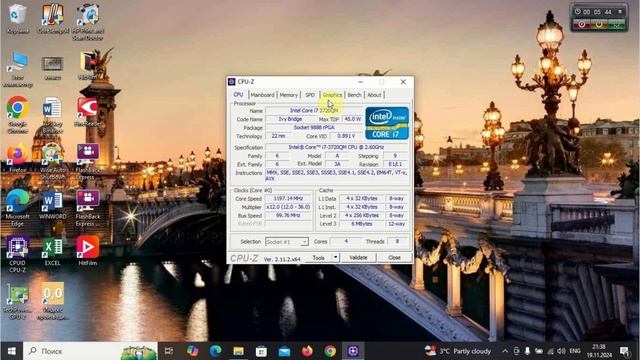Image resolution: width=640 pixels, height=360 pixels.
Task: Click the Validate button
Action: pos(358,258)
